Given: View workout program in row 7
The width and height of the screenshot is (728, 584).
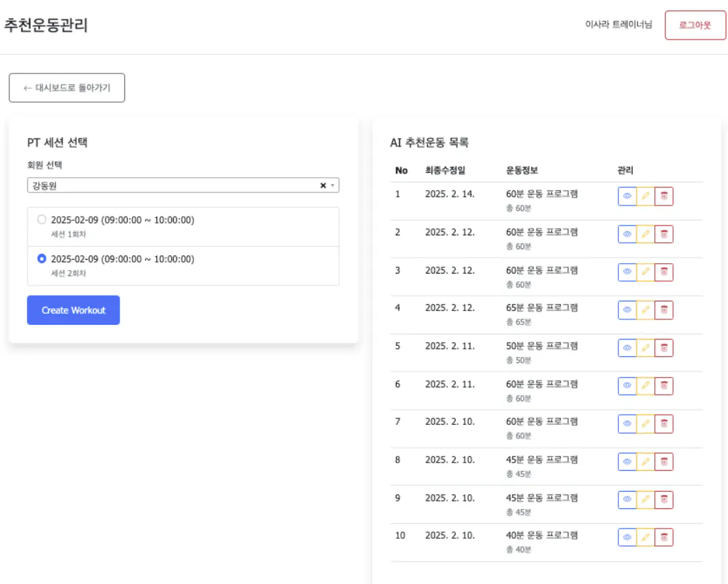Looking at the screenshot, I should click(627, 424).
